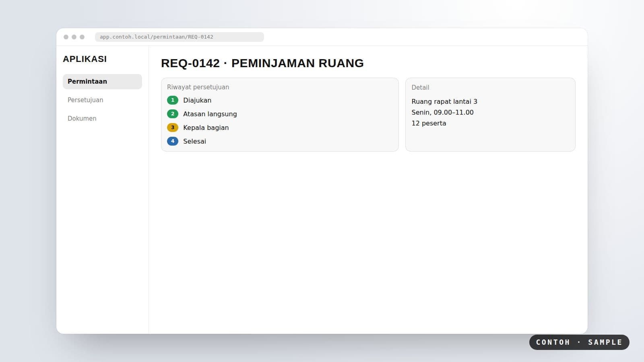Click the address bar URL field
This screenshot has height=362, width=644.
point(180,37)
